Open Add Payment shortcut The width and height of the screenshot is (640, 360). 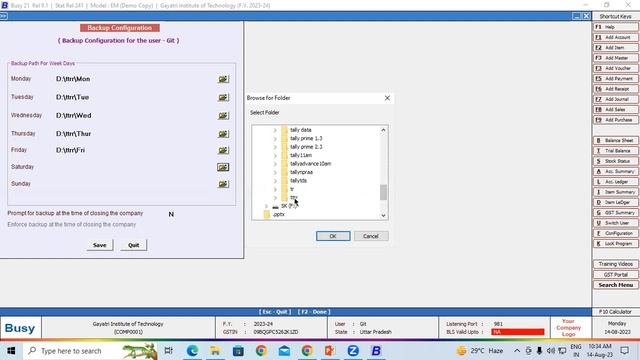616,78
